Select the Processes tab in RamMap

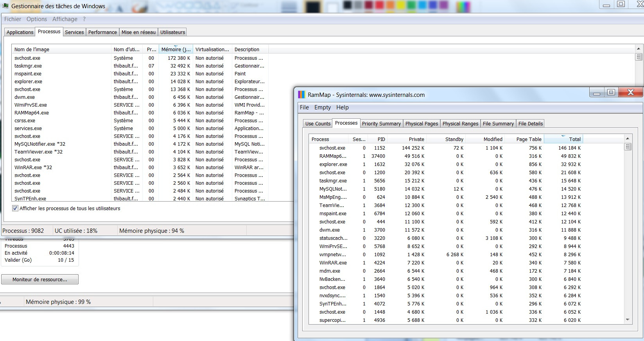pyautogui.click(x=346, y=123)
